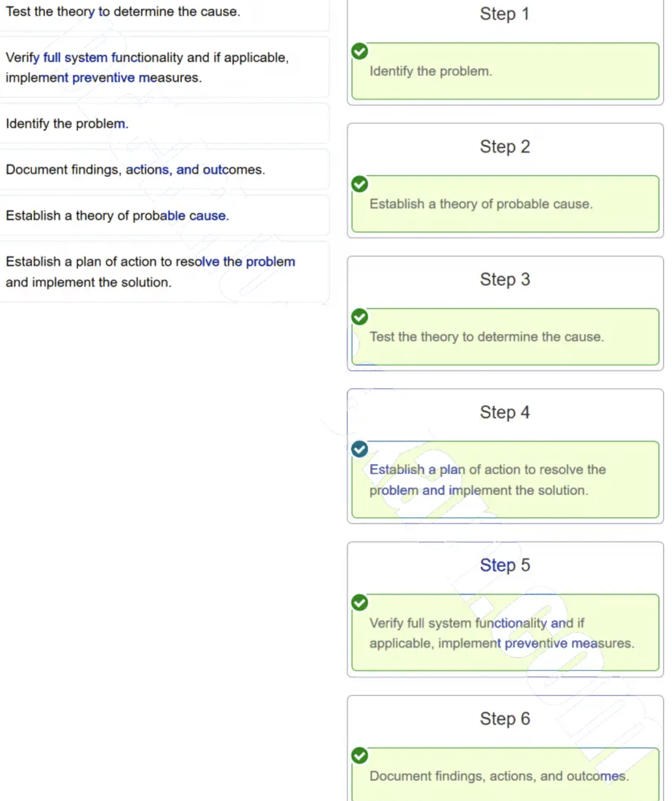Click the green checkmark icon on Step 1
The width and height of the screenshot is (672, 801).
(359, 51)
